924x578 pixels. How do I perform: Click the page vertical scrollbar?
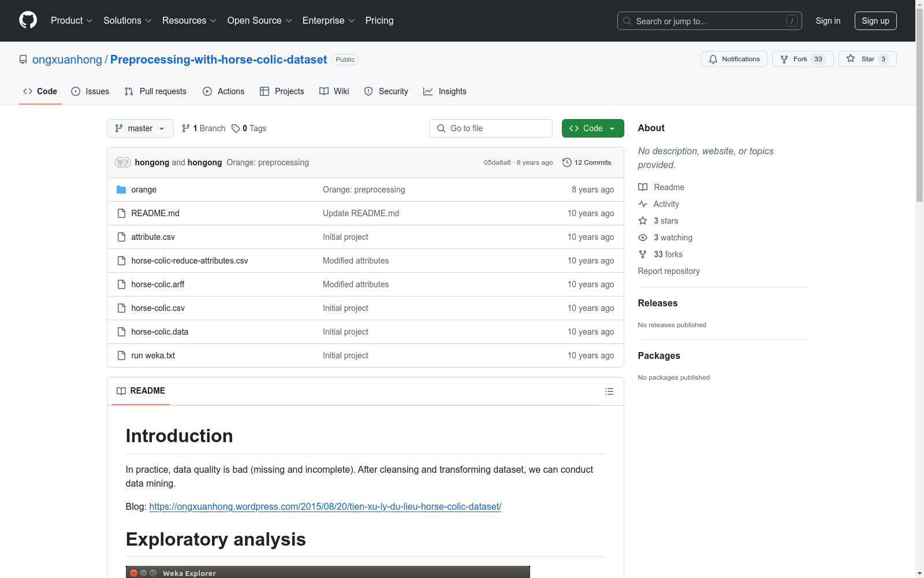click(919, 104)
